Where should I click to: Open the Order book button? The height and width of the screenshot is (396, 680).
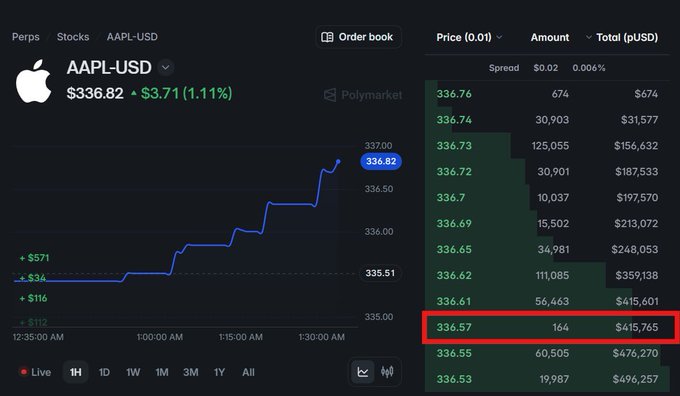(358, 37)
